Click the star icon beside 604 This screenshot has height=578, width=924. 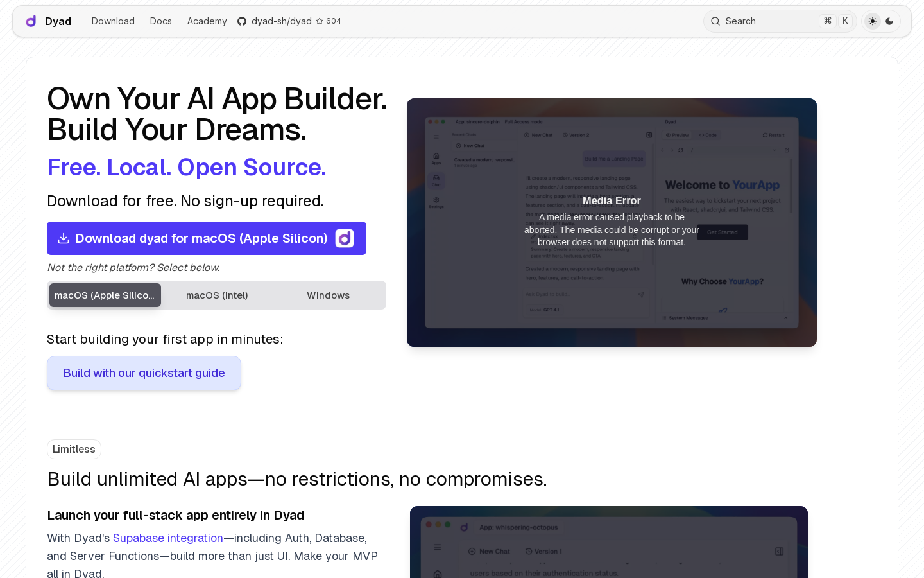320,21
